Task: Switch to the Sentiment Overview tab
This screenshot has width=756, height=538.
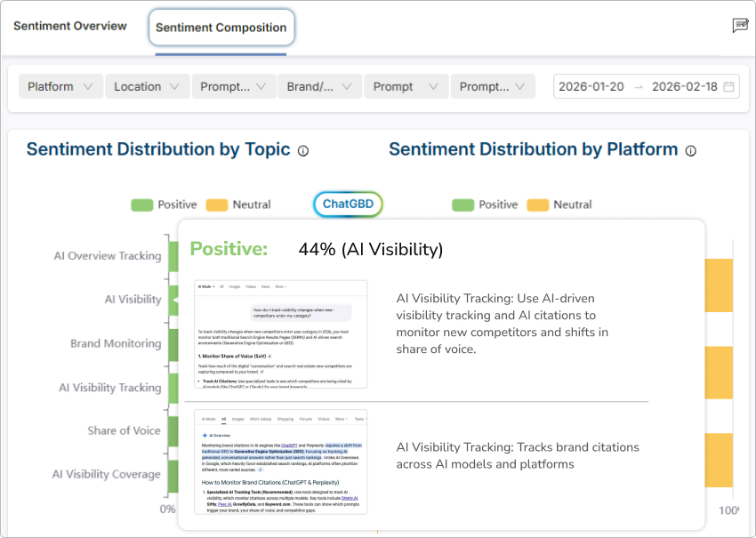Action: point(70,26)
